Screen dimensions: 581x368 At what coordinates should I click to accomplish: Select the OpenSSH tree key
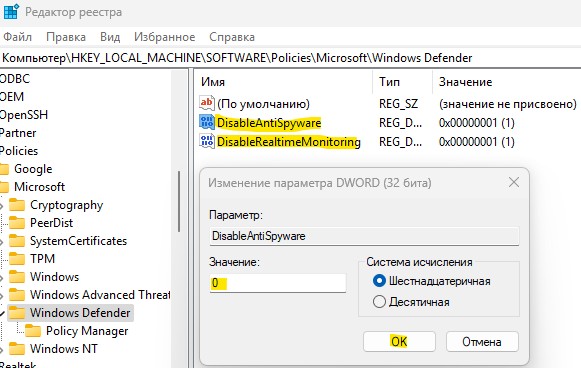coord(24,115)
